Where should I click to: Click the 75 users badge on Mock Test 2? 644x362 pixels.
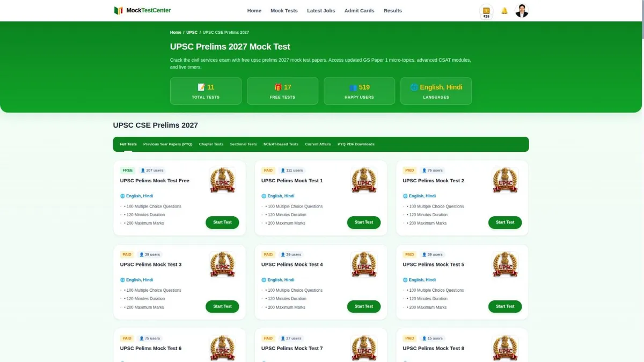(x=431, y=171)
